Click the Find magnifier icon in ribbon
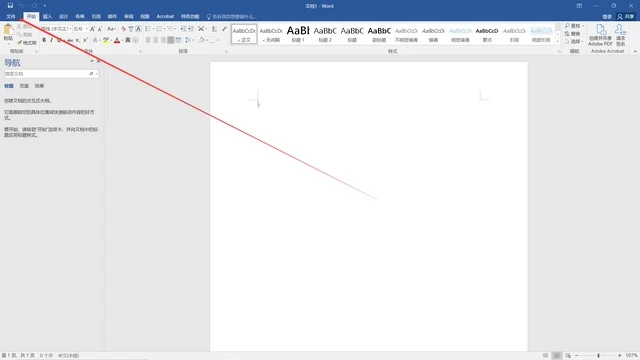 pos(567,26)
